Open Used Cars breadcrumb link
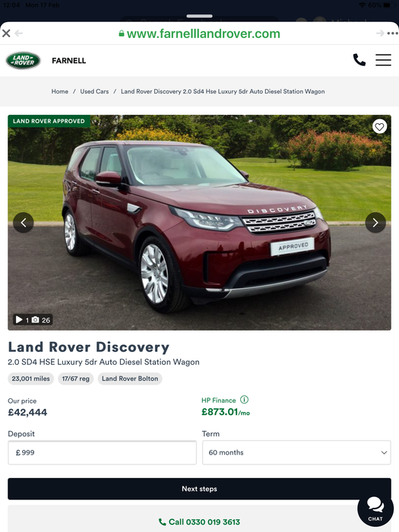 94,91
